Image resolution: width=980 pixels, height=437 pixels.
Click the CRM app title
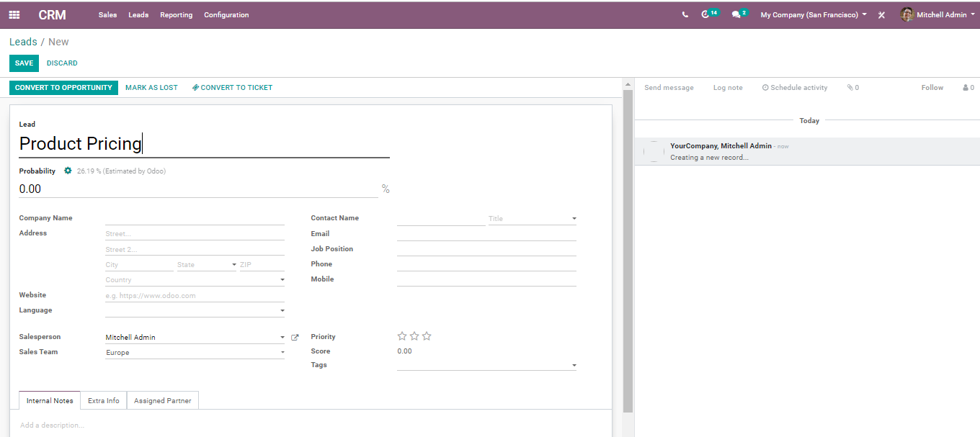(52, 14)
